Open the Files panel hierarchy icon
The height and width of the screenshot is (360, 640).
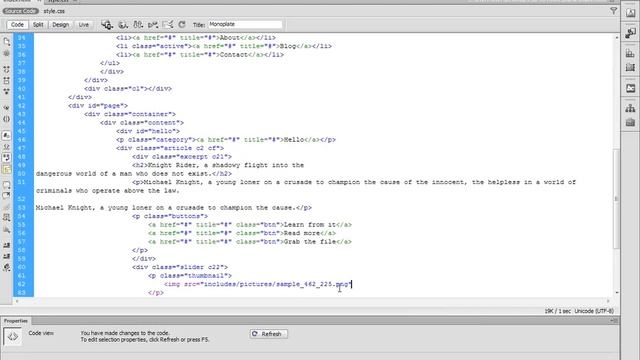tap(630, 109)
